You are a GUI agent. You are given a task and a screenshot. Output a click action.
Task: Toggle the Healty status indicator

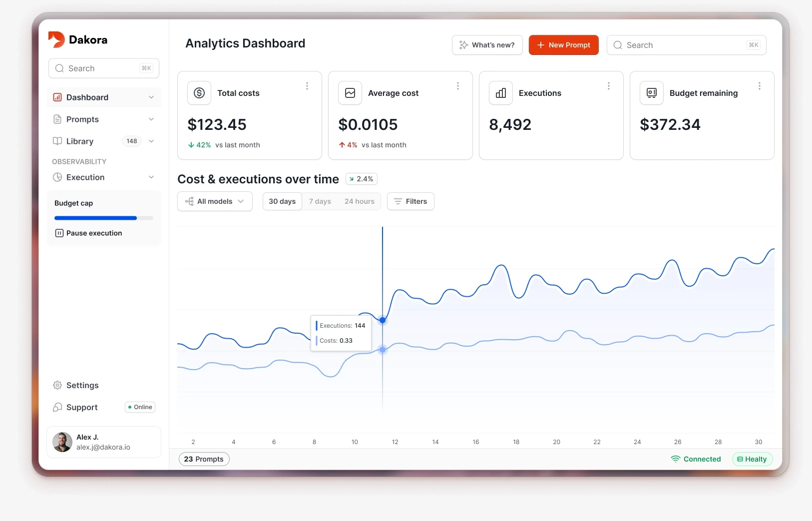pos(752,459)
